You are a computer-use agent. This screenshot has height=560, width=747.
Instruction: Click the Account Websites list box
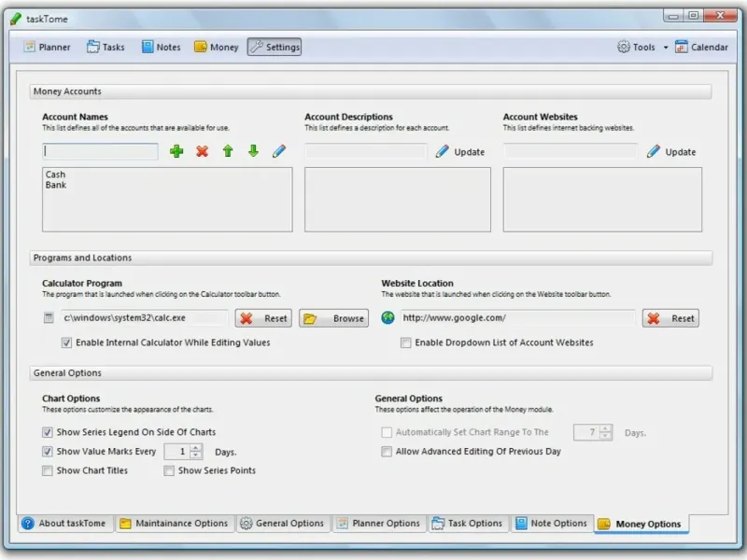[x=602, y=200]
